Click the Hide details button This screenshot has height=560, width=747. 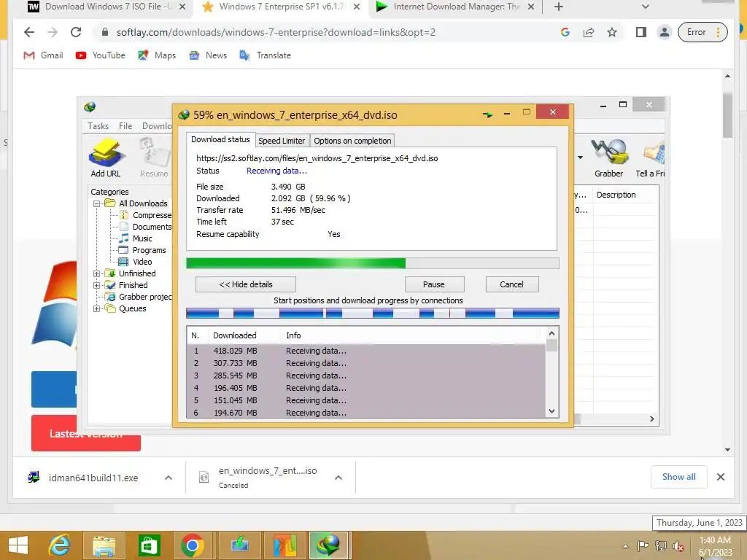pyautogui.click(x=246, y=284)
